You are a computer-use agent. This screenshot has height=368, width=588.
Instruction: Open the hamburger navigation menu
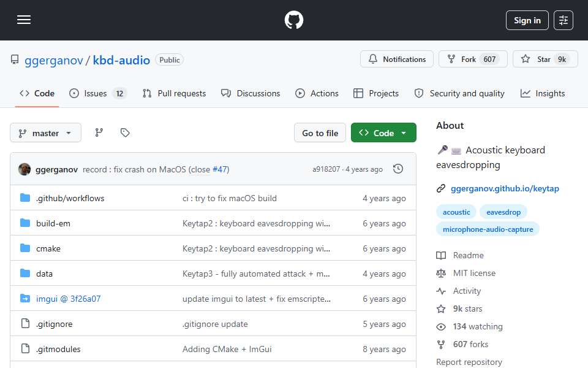pos(24,20)
